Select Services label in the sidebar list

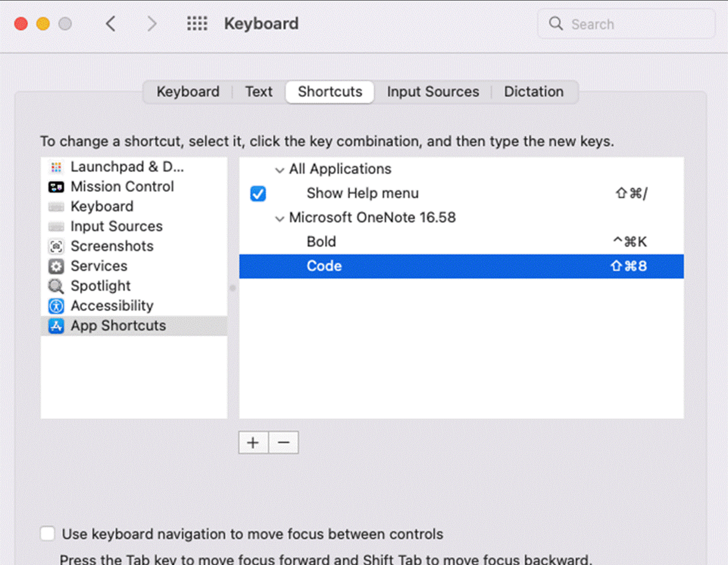point(99,266)
